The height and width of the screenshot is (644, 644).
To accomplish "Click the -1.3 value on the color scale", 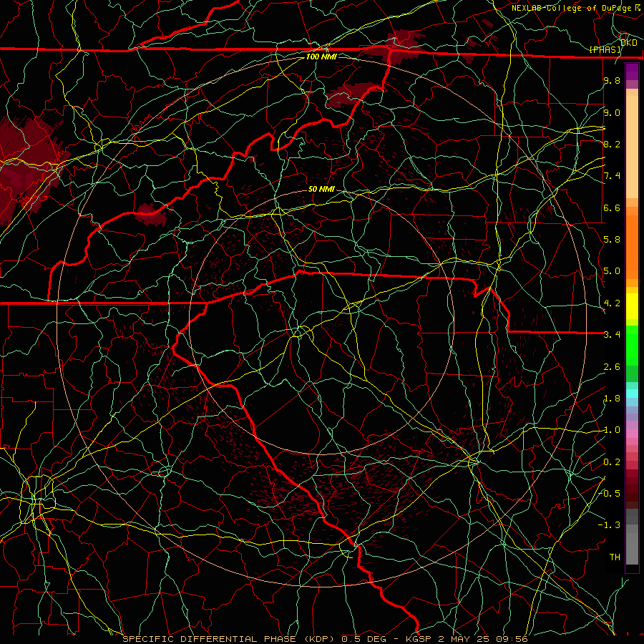I will (609, 525).
